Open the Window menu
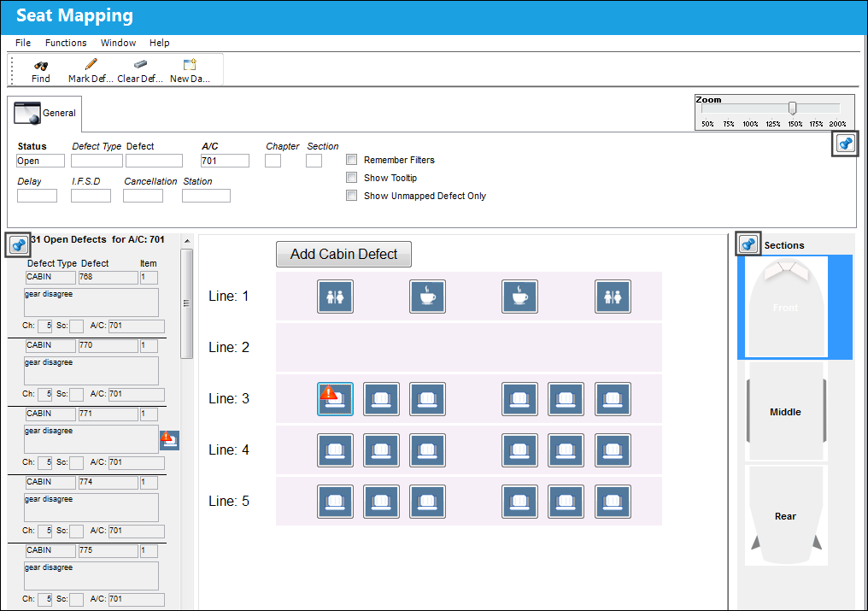Screen dimensions: 868x611 [x=118, y=43]
